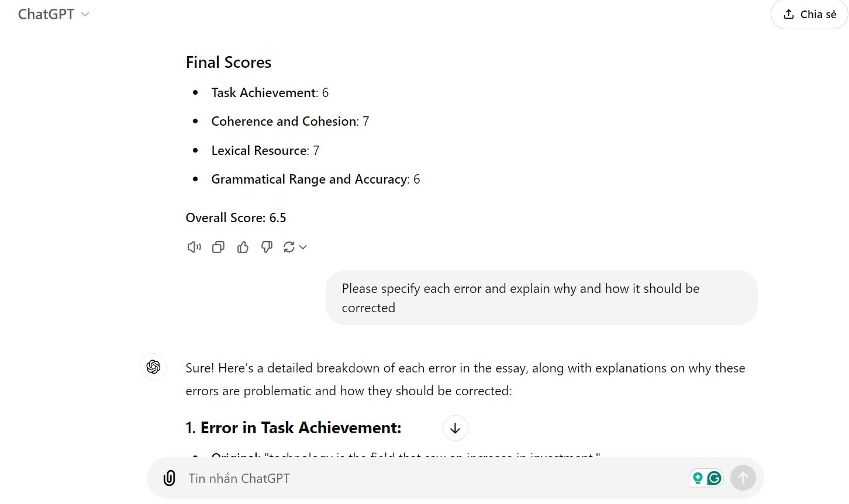849x504 pixels.
Task: Regenerate the response with the refresh icon
Action: tap(289, 247)
